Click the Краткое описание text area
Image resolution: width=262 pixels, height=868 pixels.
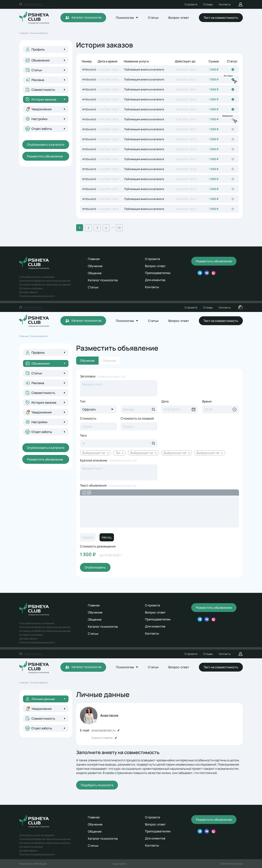point(119,472)
